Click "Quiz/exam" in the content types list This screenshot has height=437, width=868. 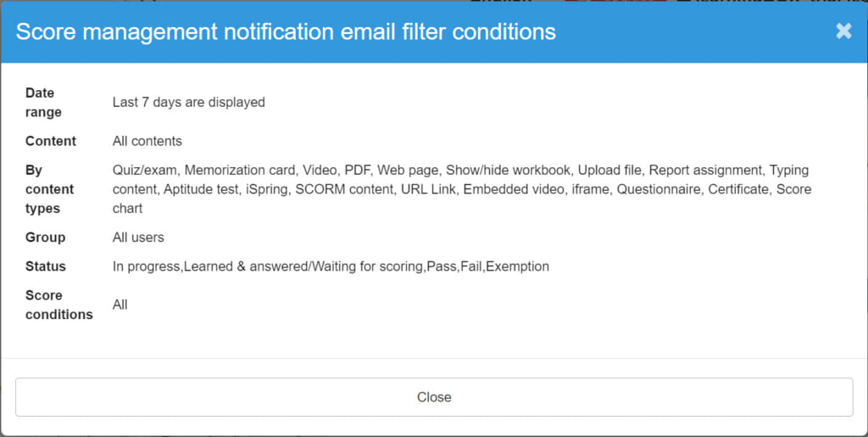pyautogui.click(x=145, y=171)
